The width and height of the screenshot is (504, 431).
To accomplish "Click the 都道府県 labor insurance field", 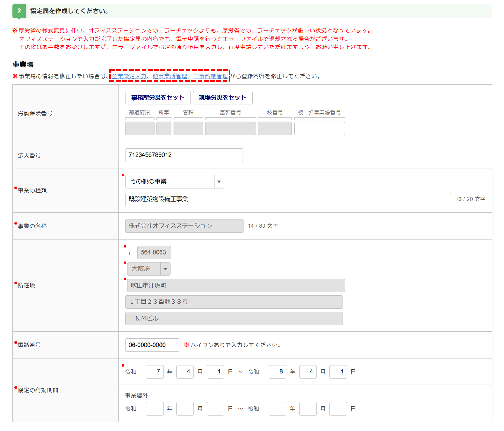I will 139,129.
